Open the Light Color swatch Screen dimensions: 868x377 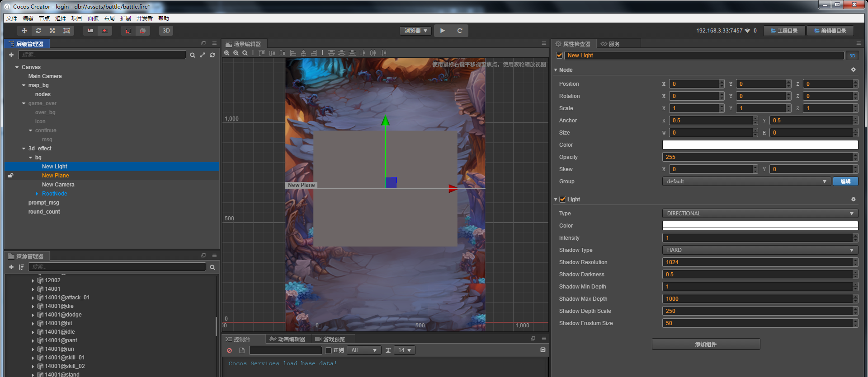point(759,226)
